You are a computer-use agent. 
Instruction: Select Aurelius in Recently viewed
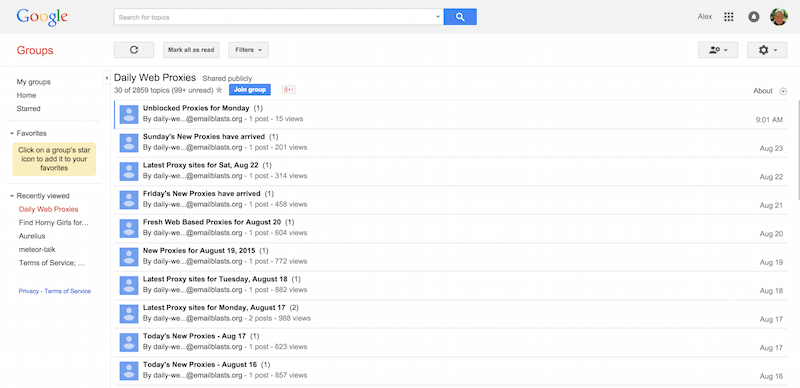click(32, 236)
